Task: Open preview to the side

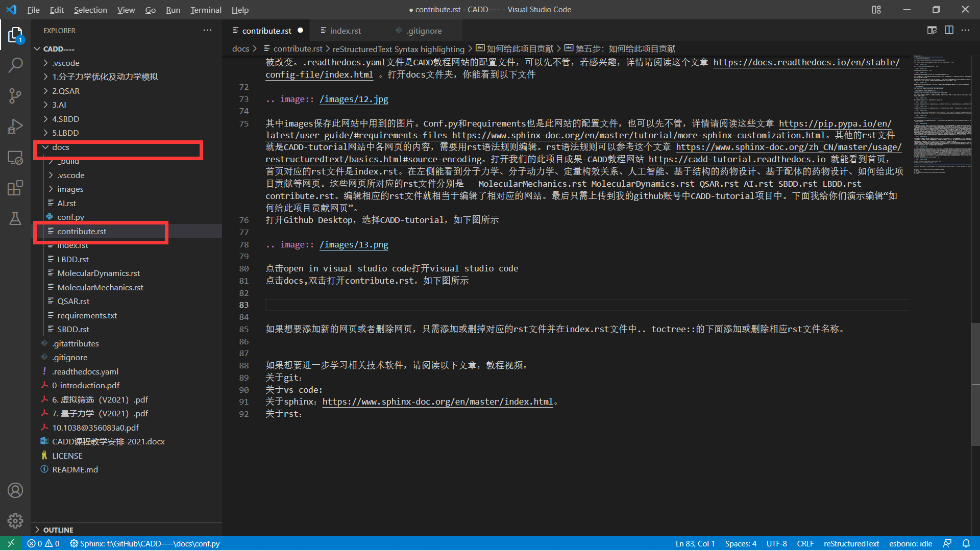Action: 932,31
